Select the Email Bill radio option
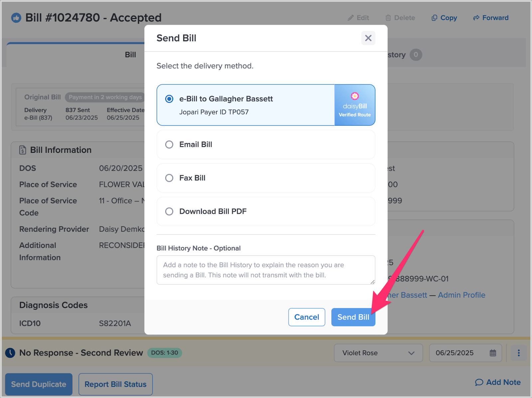Image resolution: width=532 pixels, height=398 pixels. tap(266, 144)
